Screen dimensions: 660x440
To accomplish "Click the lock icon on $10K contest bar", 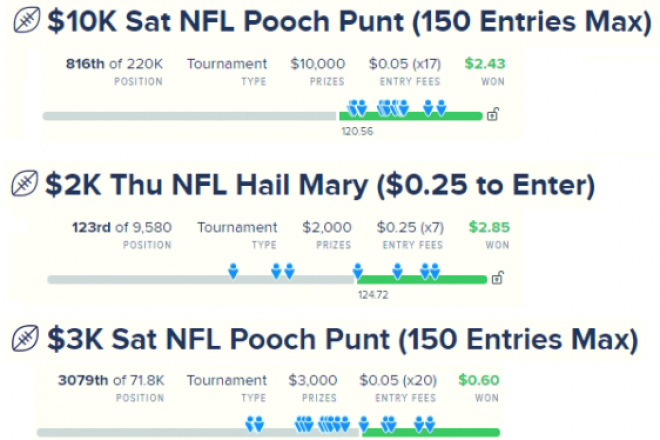I will [493, 114].
